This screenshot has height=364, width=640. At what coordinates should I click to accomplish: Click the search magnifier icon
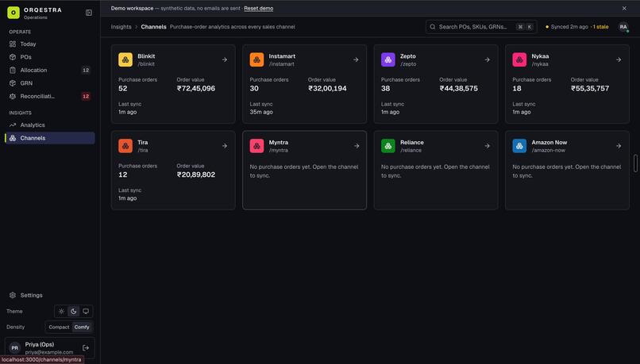pyautogui.click(x=433, y=27)
